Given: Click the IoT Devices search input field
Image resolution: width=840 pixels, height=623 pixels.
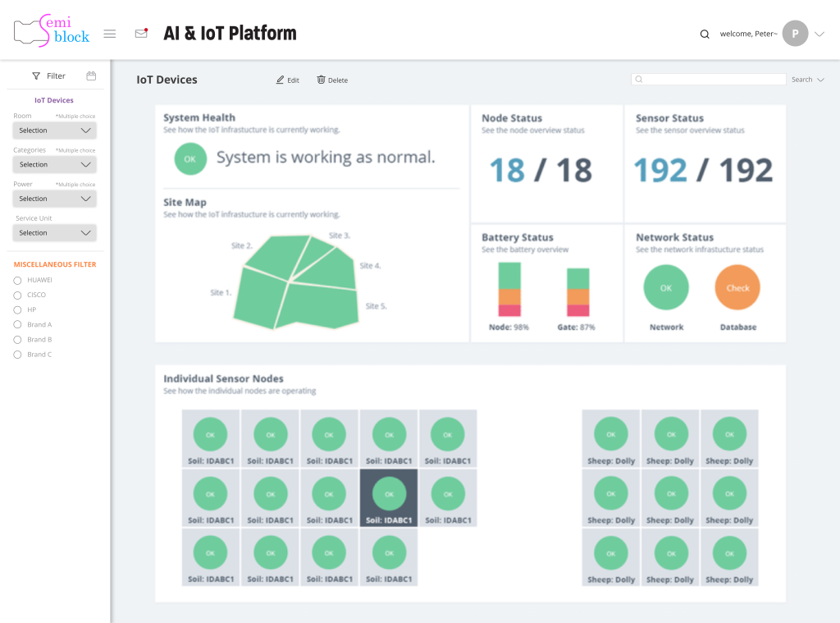Looking at the screenshot, I should pos(710,80).
